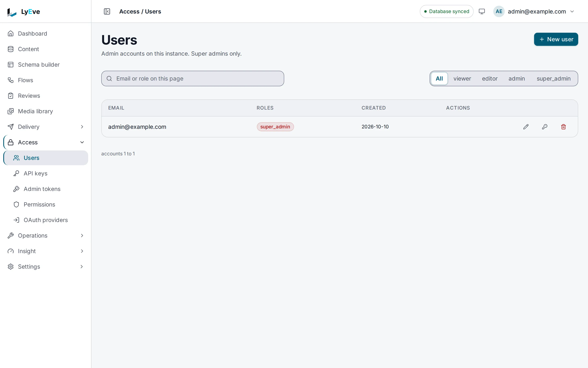Collapse the Access menu chevron
Screen dimensions: 588x368
tap(82, 142)
